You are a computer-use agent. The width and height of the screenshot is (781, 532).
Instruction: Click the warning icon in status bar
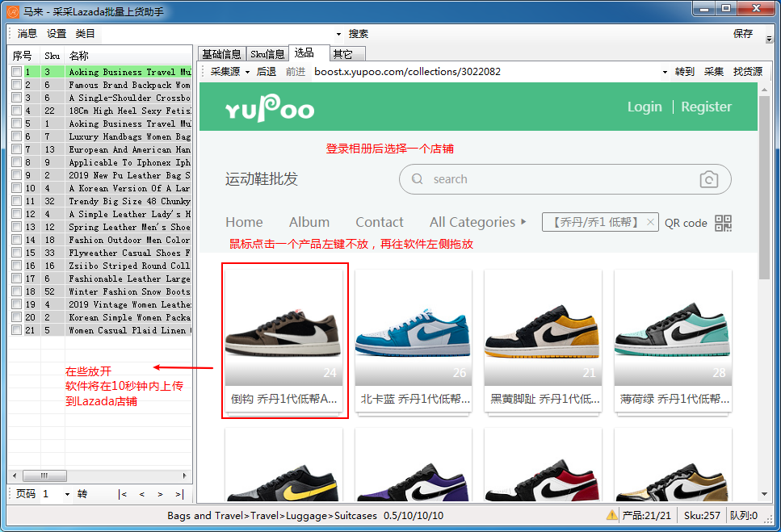pos(611,515)
